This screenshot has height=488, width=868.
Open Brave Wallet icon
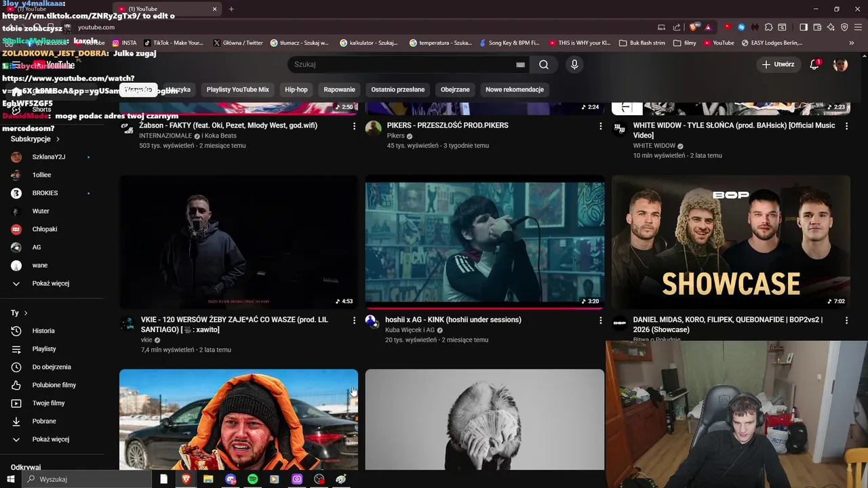817,27
